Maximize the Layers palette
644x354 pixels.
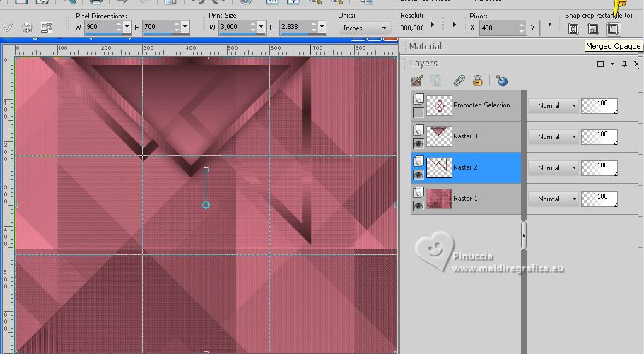600,64
